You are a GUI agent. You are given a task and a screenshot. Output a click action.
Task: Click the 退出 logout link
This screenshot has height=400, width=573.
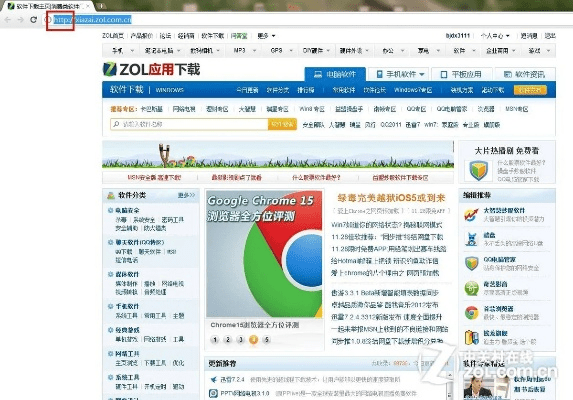(x=550, y=36)
